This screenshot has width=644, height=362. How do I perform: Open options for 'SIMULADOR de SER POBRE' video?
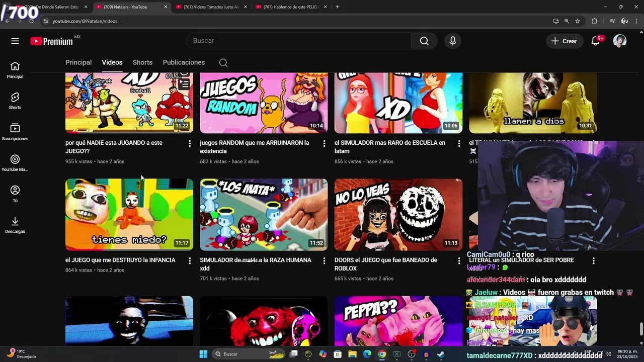coord(594,260)
